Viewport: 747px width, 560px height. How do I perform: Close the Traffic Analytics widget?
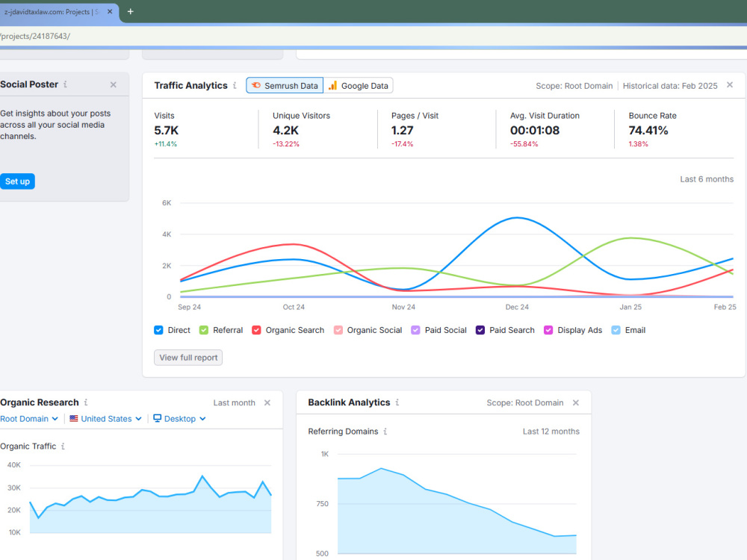(x=729, y=85)
